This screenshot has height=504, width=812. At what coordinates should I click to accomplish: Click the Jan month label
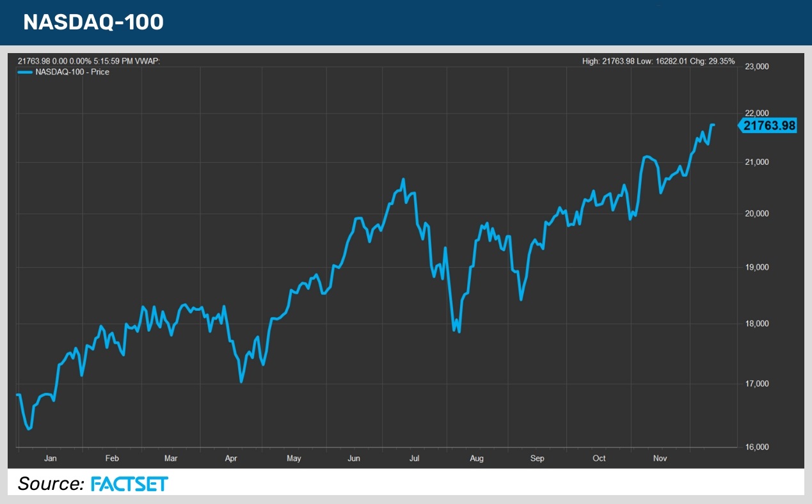pyautogui.click(x=50, y=458)
